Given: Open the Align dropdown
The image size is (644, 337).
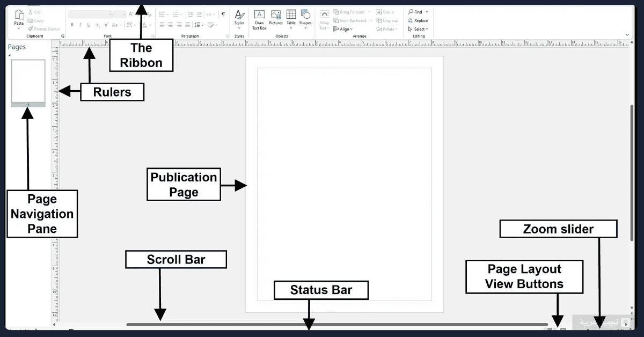Looking at the screenshot, I should [x=343, y=29].
